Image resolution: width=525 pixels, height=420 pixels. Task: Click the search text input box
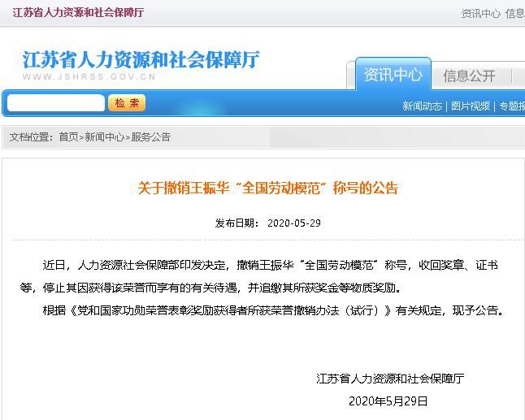56,103
